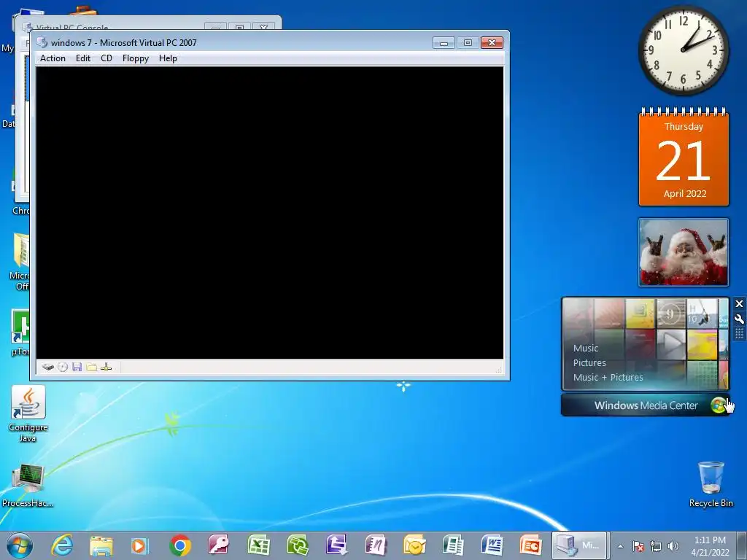Launch Windows Media Player from the taskbar
This screenshot has width=747, height=560.
point(140,545)
